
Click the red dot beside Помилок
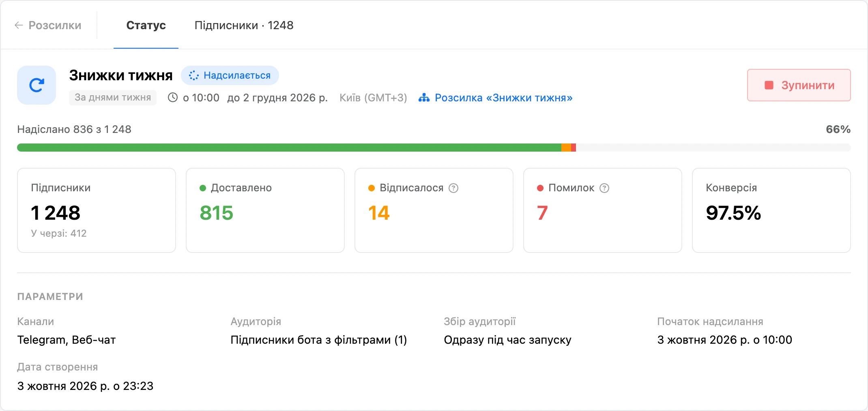tap(540, 188)
